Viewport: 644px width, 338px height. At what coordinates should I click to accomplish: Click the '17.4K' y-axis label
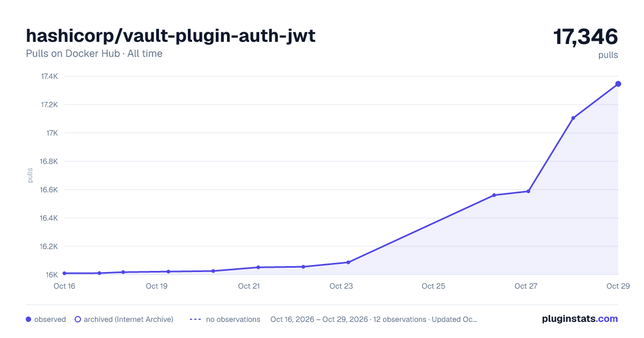click(49, 76)
